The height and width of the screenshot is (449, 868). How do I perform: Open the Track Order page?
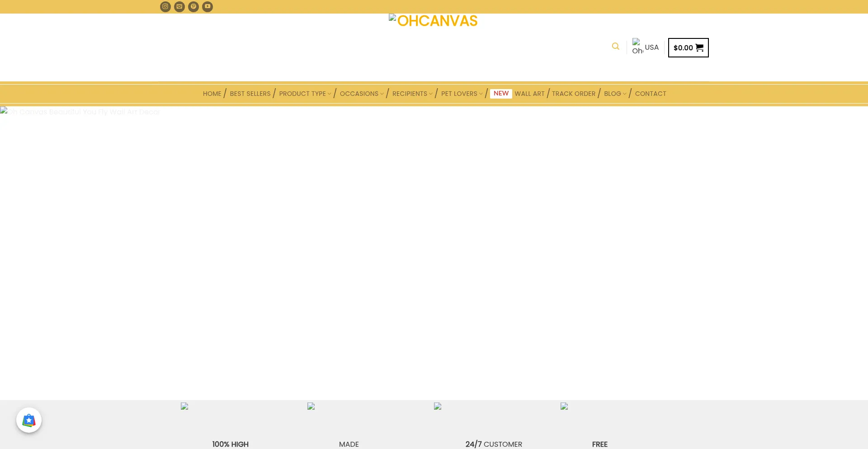[573, 94]
